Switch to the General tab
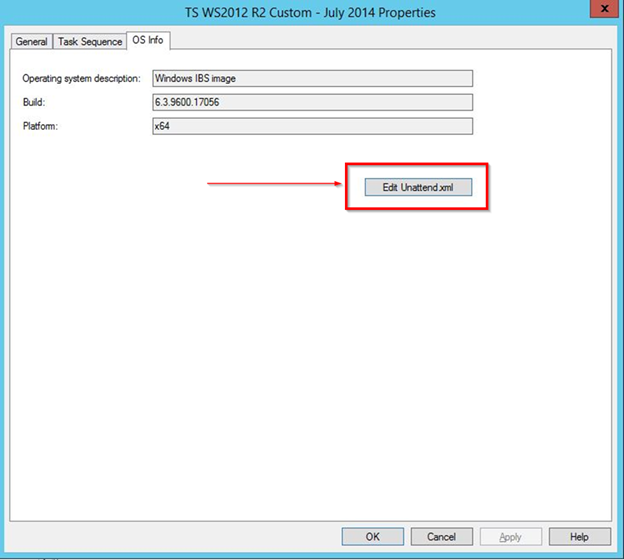624x560 pixels. [31, 41]
